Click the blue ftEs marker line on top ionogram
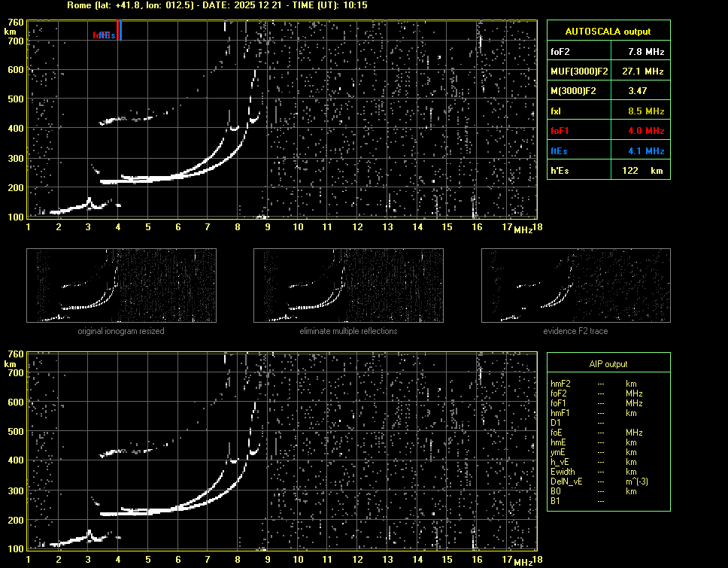 120,31
